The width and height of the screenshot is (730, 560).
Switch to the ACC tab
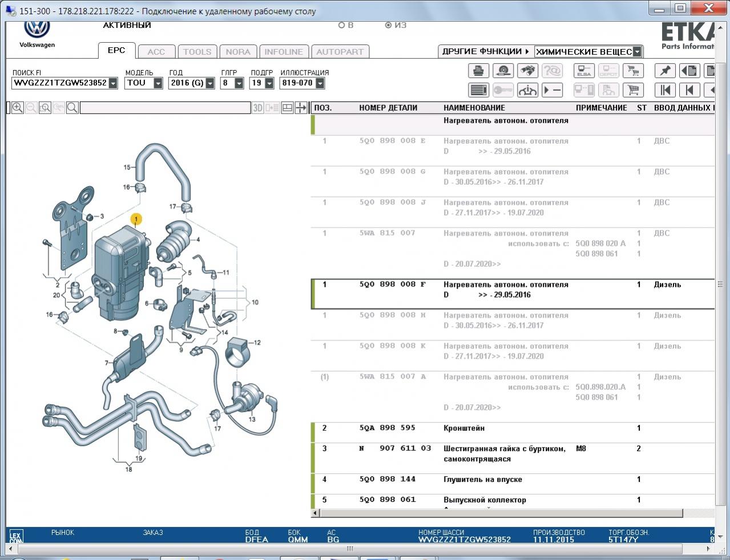click(156, 52)
